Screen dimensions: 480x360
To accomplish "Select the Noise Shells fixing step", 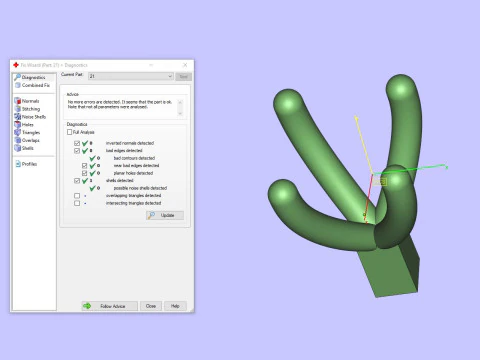I will tap(30, 117).
